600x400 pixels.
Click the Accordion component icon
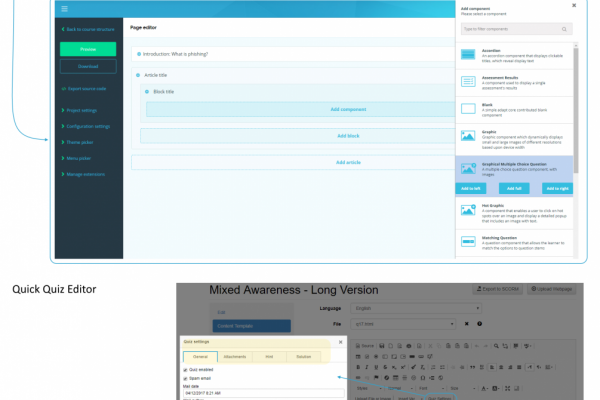coord(468,56)
